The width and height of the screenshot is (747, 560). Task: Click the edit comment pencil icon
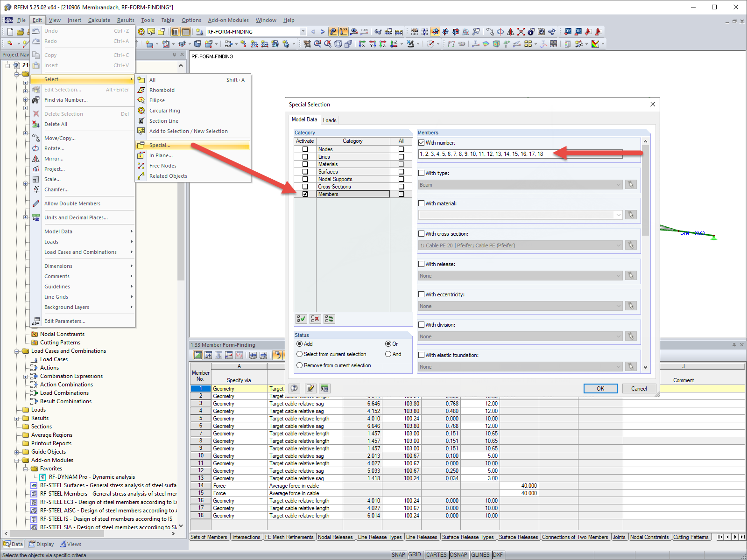tap(310, 388)
